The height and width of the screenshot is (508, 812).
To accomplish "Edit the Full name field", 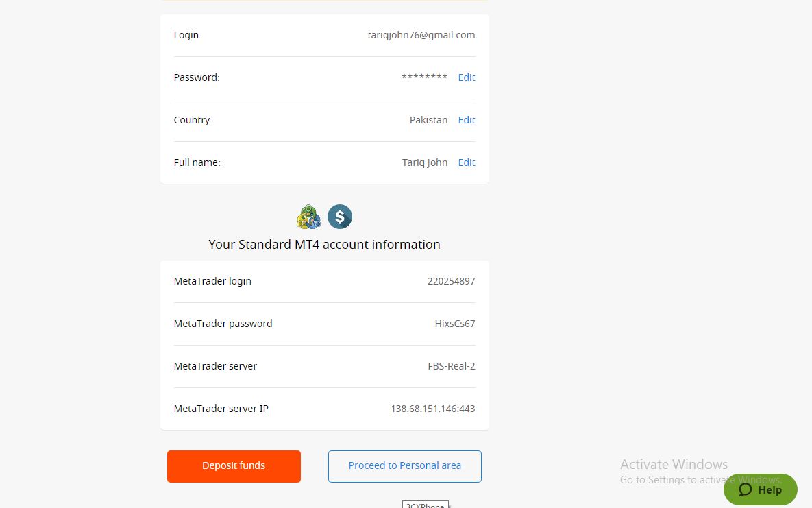I will click(x=467, y=162).
